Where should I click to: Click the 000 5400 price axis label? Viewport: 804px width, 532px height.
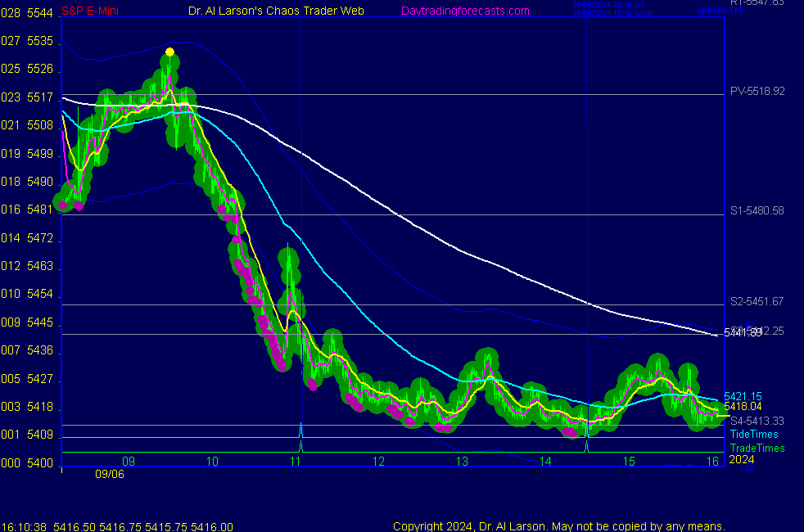coord(27,463)
